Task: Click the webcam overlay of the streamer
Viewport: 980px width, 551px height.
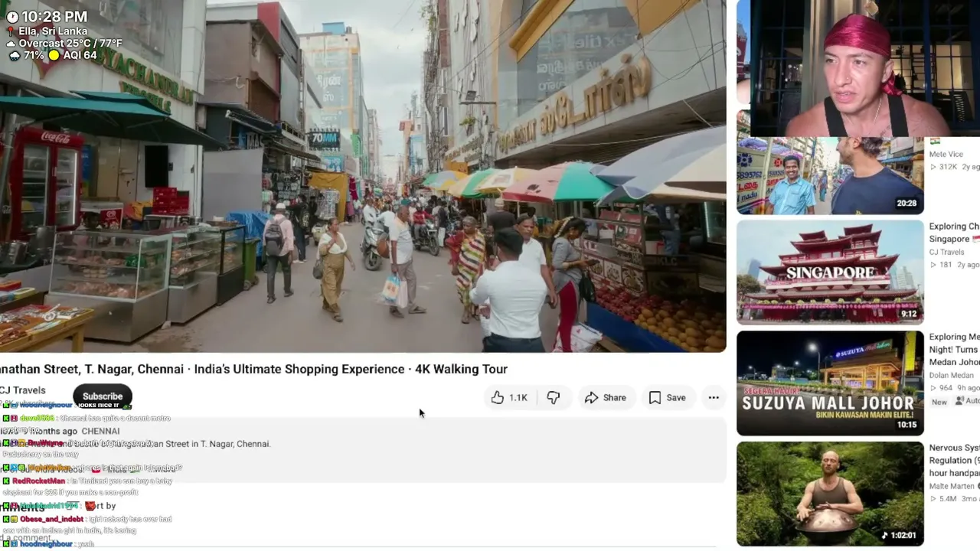Action: pyautogui.click(x=865, y=68)
